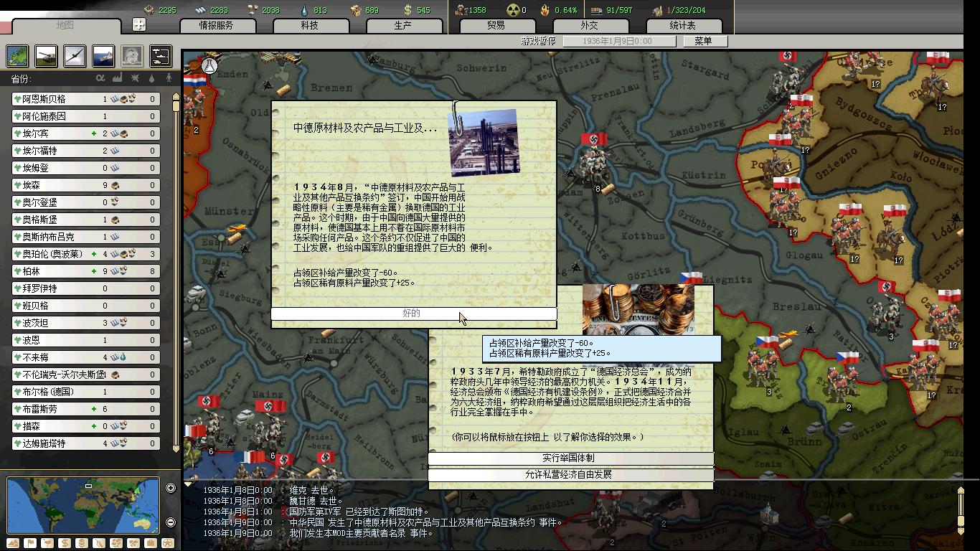Open the land units tank icon
The height and width of the screenshot is (551, 980).
click(46, 55)
